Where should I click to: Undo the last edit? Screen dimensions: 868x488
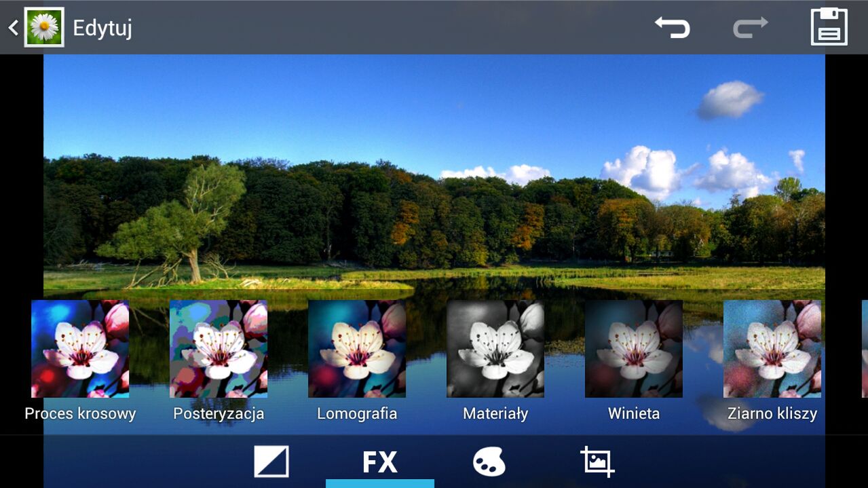click(x=673, y=27)
